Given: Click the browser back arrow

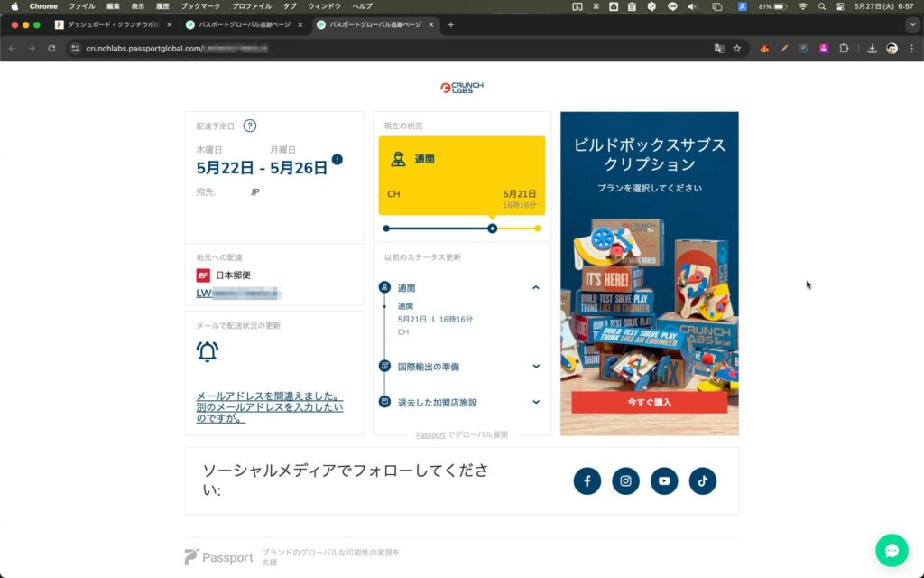Looking at the screenshot, I should [x=13, y=49].
